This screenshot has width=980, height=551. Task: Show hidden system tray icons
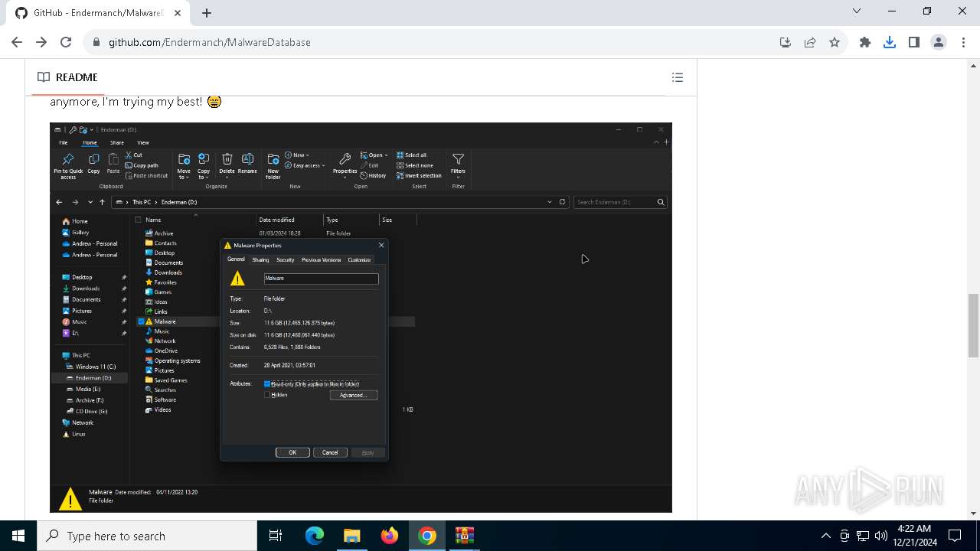(826, 536)
